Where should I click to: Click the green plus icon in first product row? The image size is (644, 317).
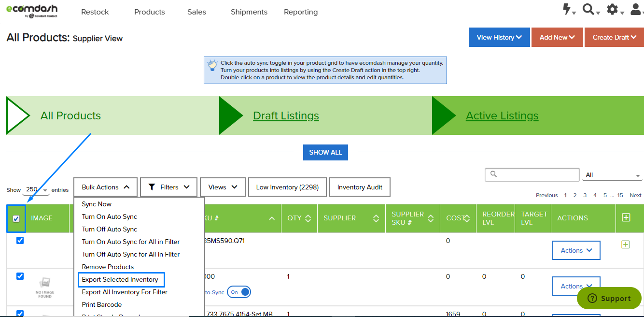pyautogui.click(x=625, y=245)
